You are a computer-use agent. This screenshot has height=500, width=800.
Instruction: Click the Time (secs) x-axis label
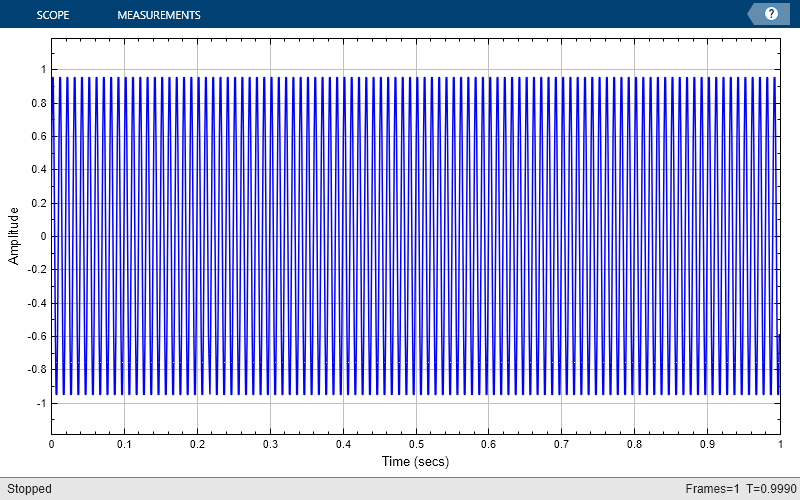(x=415, y=462)
